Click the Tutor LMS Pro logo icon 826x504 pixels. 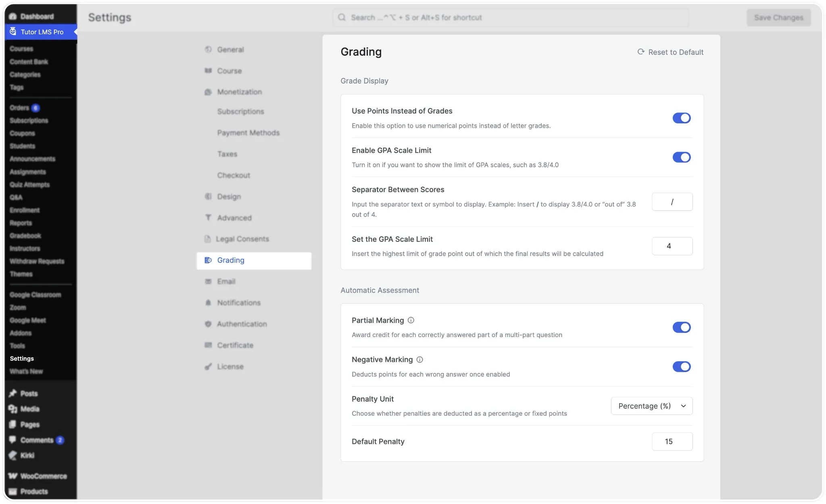pyautogui.click(x=13, y=31)
